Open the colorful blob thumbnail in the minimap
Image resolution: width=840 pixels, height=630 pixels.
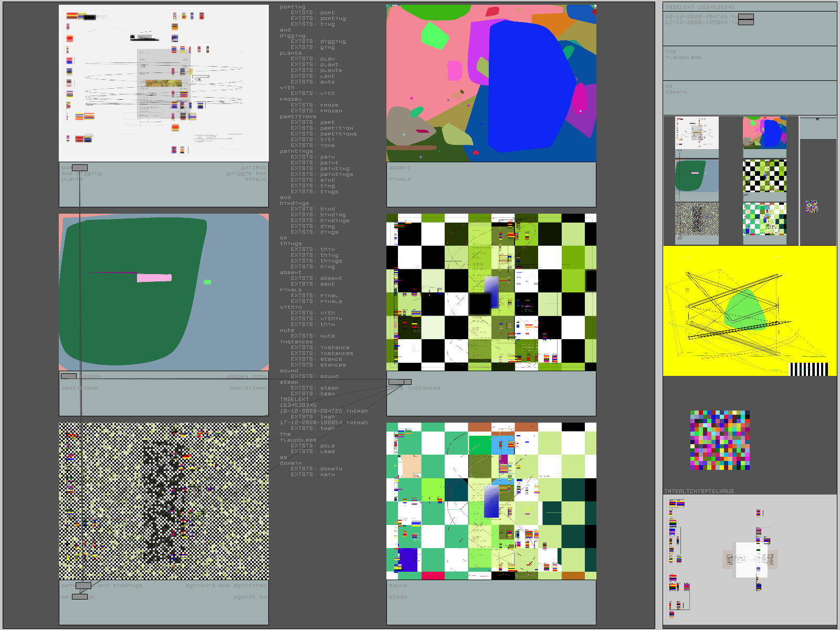(x=764, y=133)
